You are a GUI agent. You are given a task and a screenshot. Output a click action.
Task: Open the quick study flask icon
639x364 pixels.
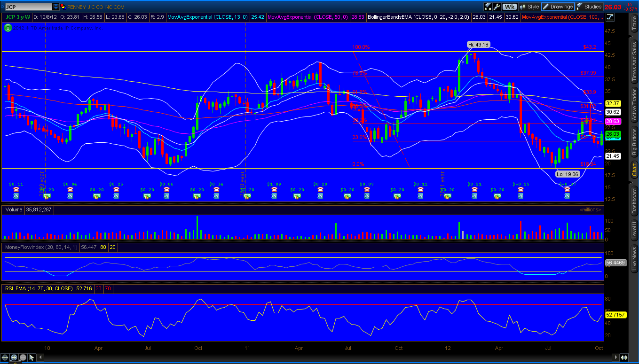tap(488, 7)
